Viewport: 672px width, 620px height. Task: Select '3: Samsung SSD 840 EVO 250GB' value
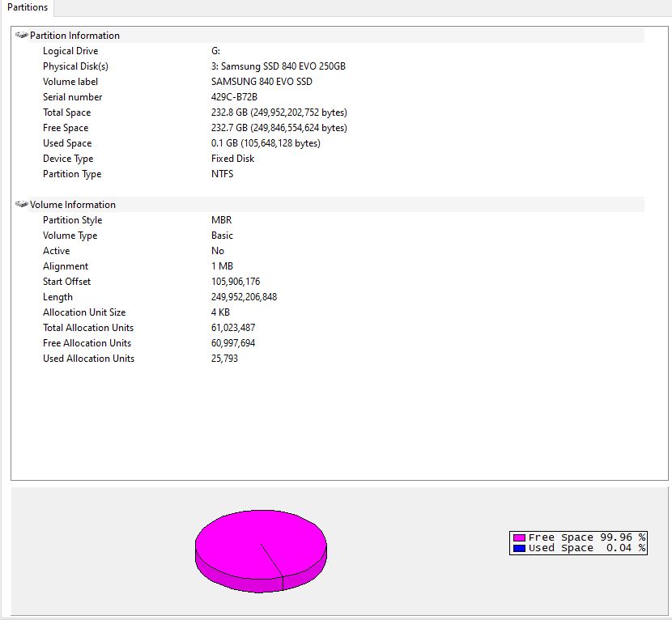279,66
